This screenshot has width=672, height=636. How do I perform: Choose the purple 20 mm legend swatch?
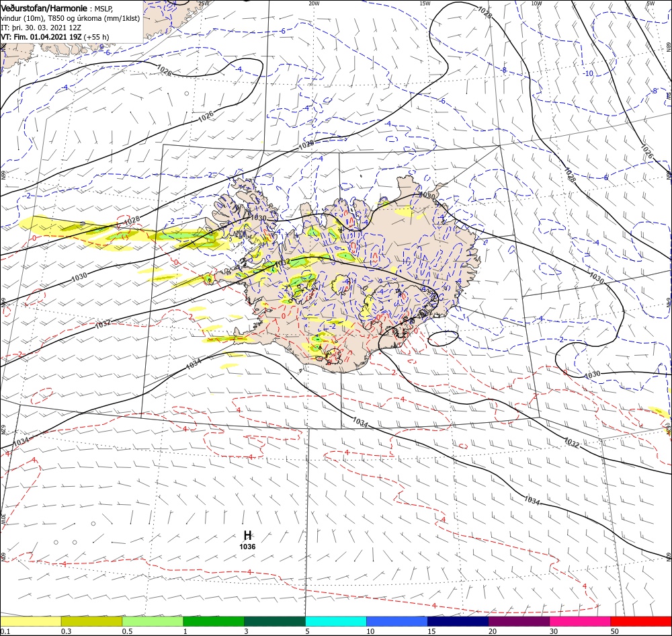coord(519,621)
